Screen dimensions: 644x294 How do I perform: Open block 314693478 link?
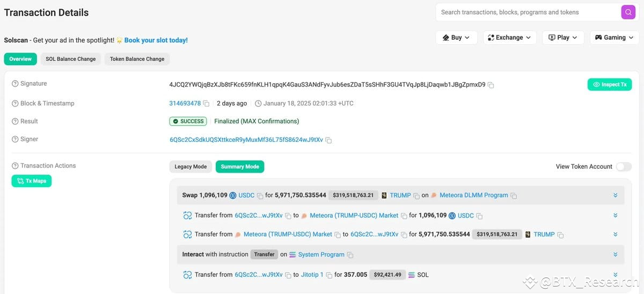(x=185, y=103)
